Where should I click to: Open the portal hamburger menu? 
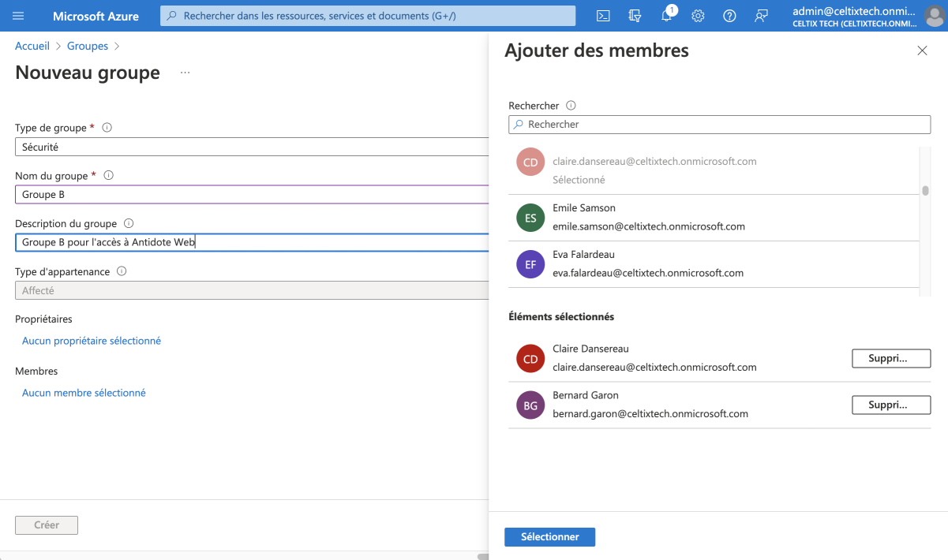(19, 16)
